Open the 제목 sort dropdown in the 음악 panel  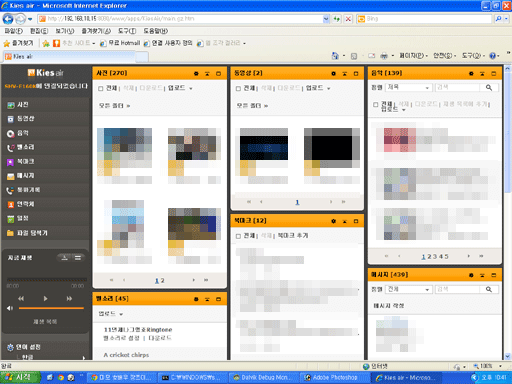click(x=408, y=87)
